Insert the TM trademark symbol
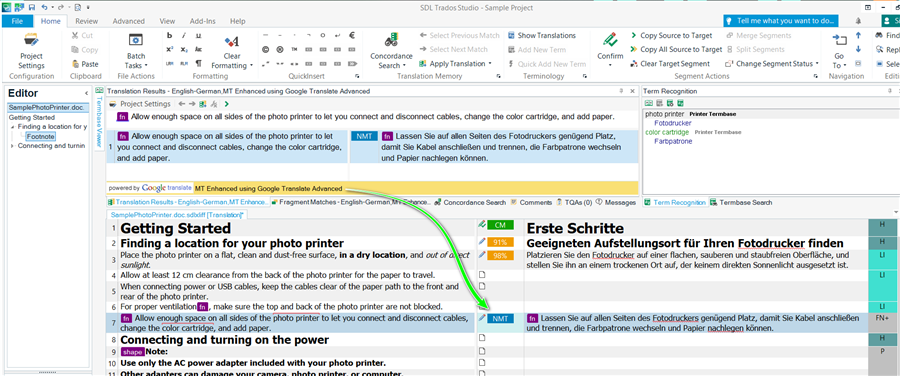900x376 pixels. (x=294, y=49)
